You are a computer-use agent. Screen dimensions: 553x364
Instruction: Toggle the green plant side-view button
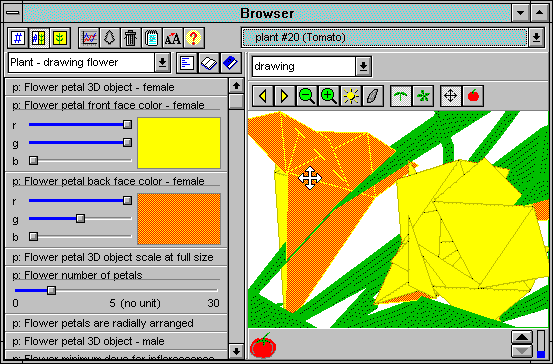coord(401,96)
